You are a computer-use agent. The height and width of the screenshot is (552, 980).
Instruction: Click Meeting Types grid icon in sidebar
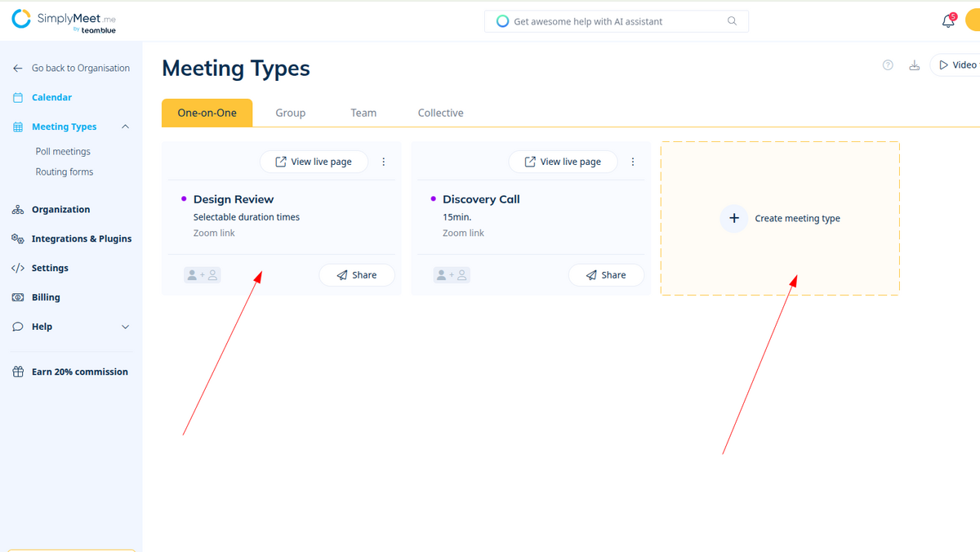(x=18, y=127)
